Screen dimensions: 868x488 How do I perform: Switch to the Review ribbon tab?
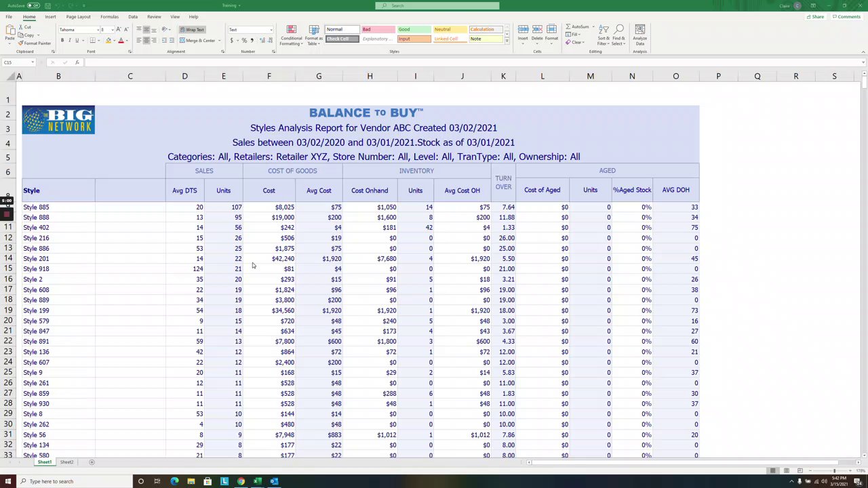click(154, 17)
